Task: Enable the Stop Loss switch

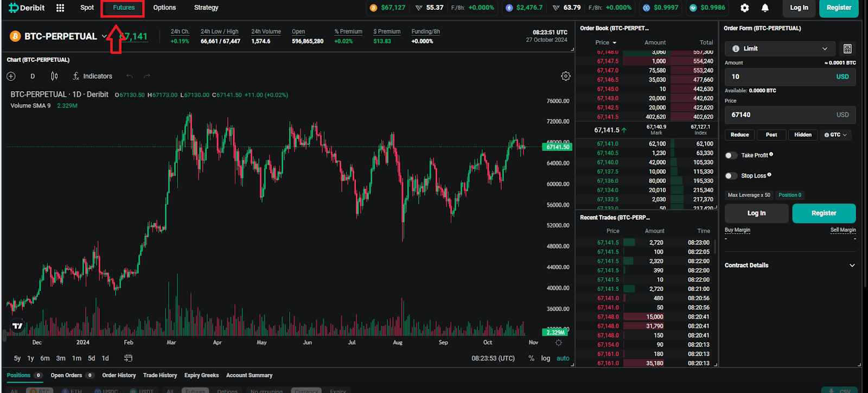Action: [731, 176]
